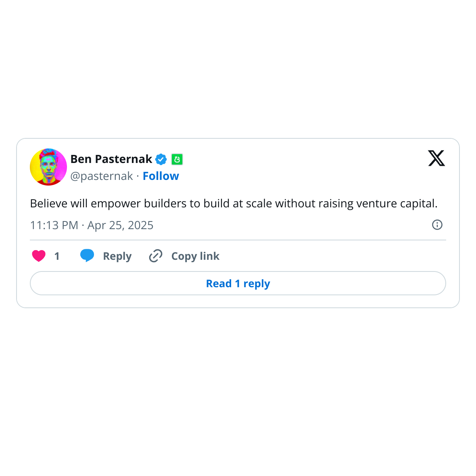This screenshot has height=476, width=476.
Task: Click the blue reply speech bubble icon
Action: click(x=87, y=256)
